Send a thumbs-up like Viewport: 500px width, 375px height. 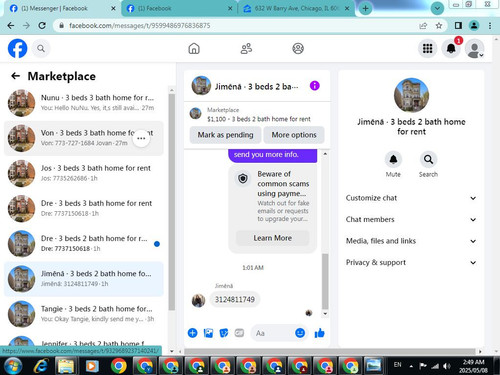pyautogui.click(x=319, y=333)
